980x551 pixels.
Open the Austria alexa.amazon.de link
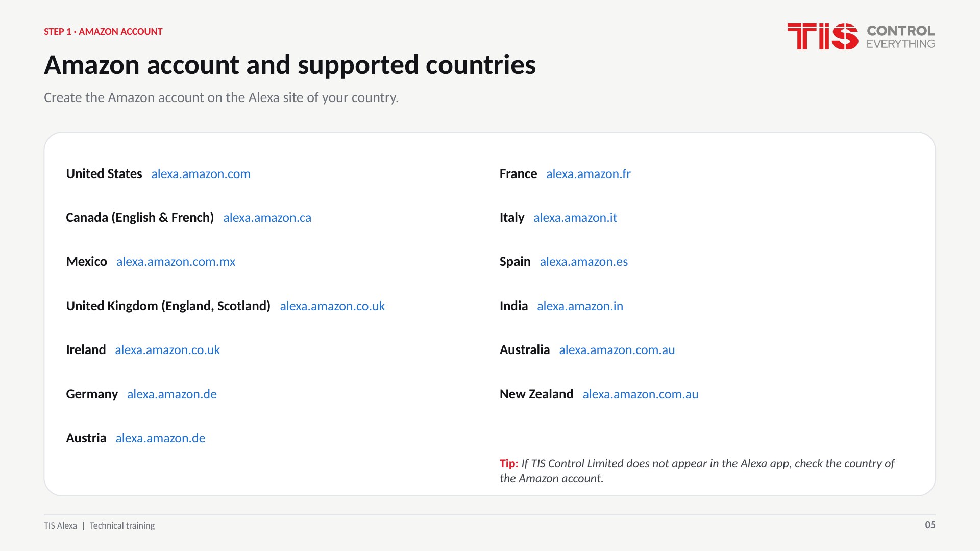tap(160, 438)
